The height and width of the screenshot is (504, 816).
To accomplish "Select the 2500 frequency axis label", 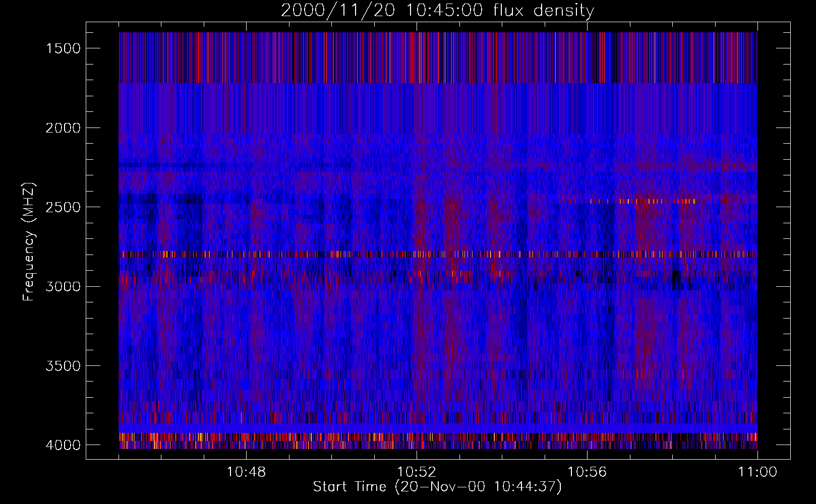I will click(63, 207).
